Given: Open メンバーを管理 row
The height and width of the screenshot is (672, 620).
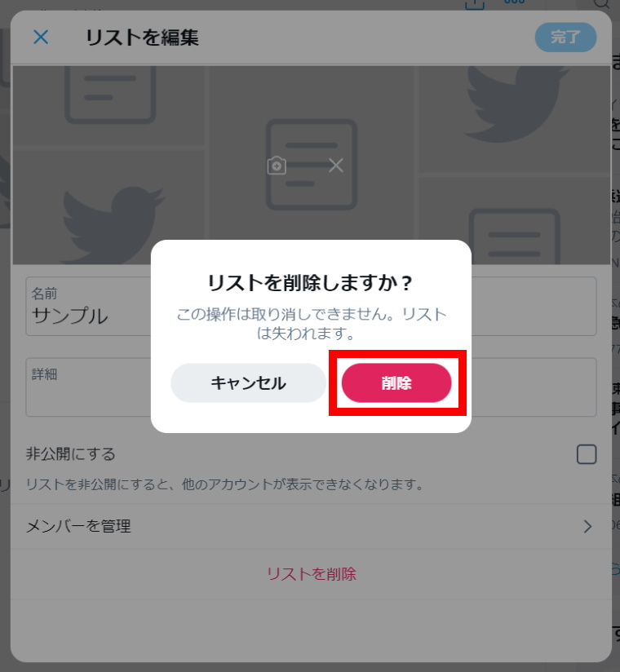Looking at the screenshot, I should tap(311, 526).
